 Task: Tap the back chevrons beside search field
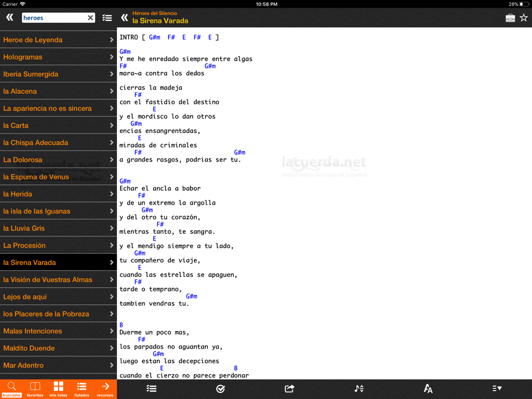tap(9, 17)
